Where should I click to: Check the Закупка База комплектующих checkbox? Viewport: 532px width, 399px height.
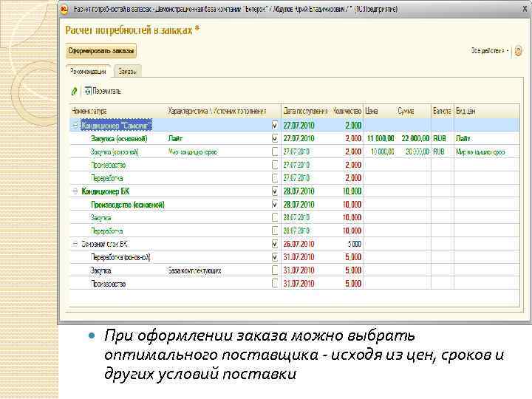click(275, 270)
